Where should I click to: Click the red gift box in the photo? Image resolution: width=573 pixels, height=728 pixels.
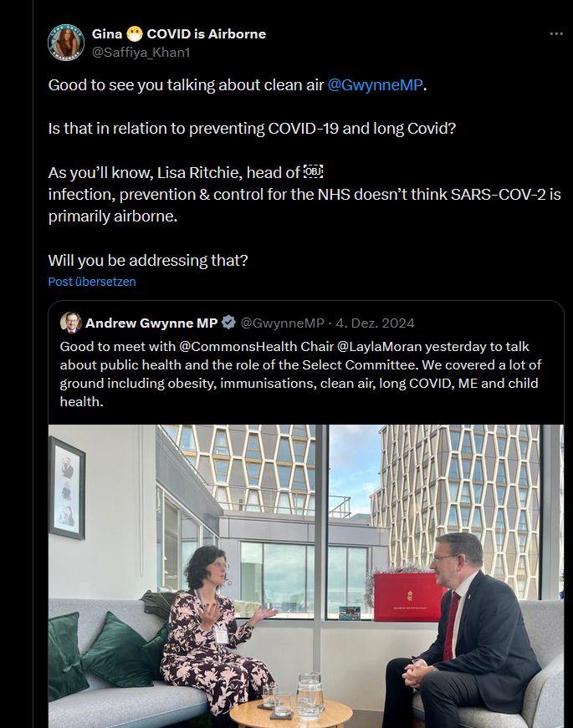pyautogui.click(x=407, y=597)
